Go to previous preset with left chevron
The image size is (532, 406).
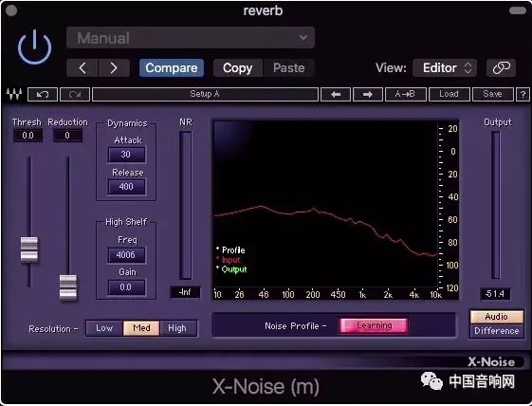pyautogui.click(x=83, y=68)
